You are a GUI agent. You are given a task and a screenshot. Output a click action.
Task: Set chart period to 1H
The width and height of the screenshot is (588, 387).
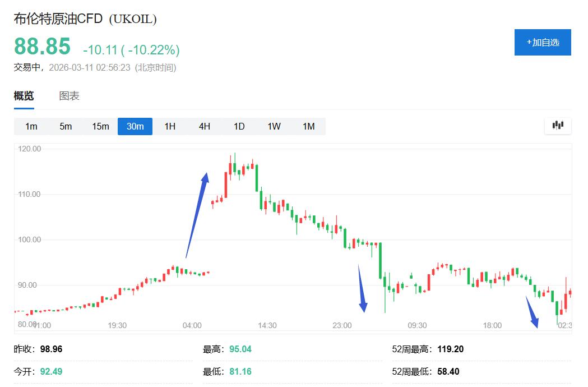point(170,126)
